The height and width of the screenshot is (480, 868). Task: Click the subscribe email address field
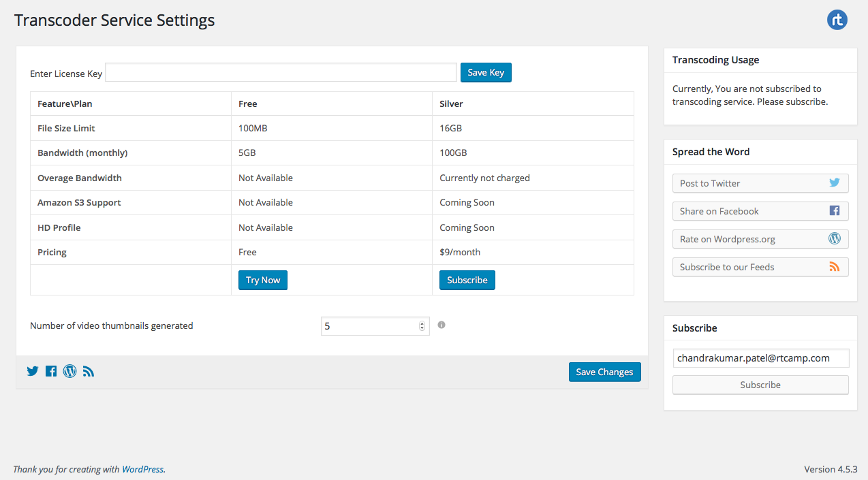coord(761,358)
